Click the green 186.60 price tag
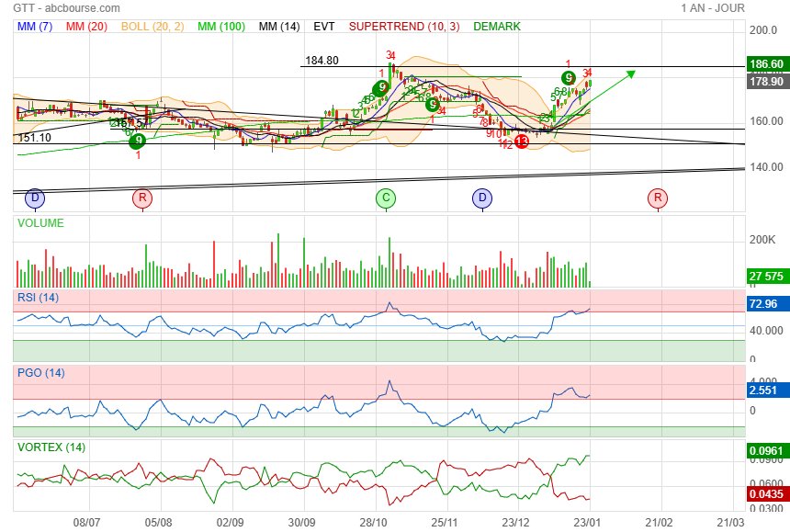This screenshot has width=790, height=532. pos(765,64)
